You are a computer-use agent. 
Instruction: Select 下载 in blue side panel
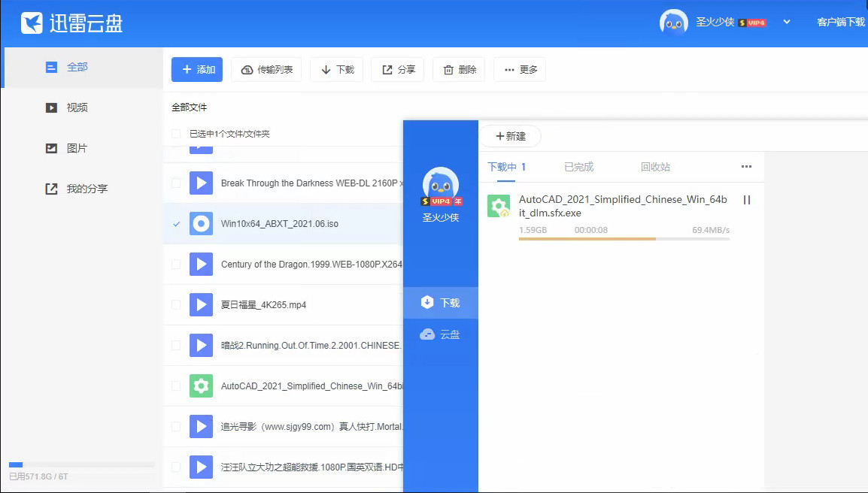pyautogui.click(x=441, y=303)
